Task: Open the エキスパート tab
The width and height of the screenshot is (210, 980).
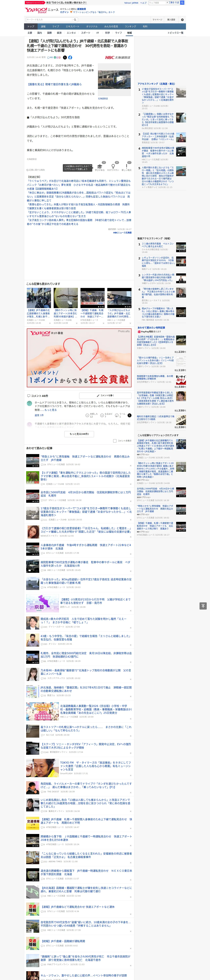Action: point(72,26)
